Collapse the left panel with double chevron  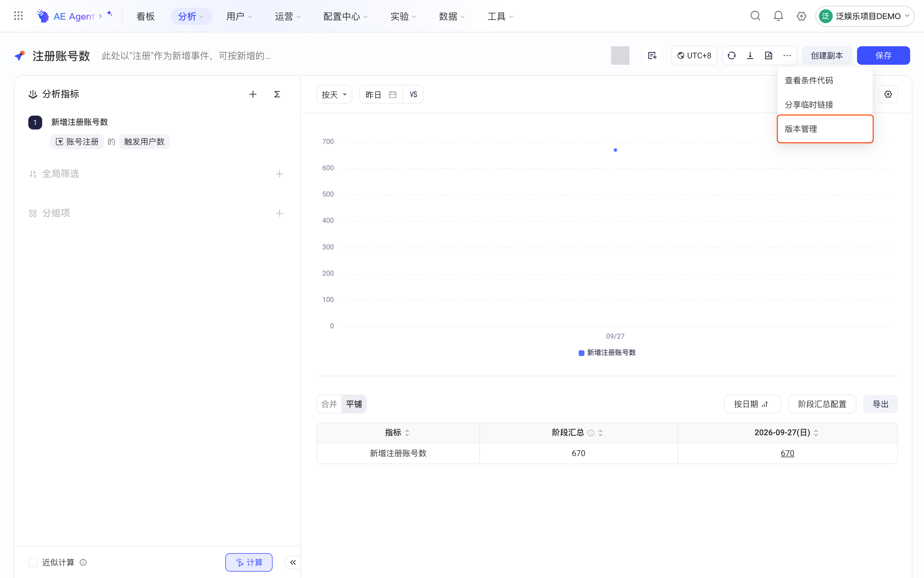(293, 562)
